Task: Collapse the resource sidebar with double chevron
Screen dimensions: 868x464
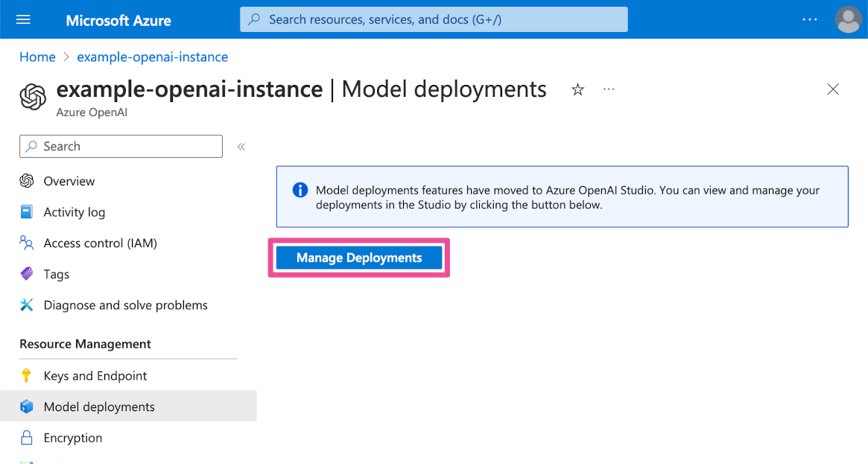Action: pos(241,147)
